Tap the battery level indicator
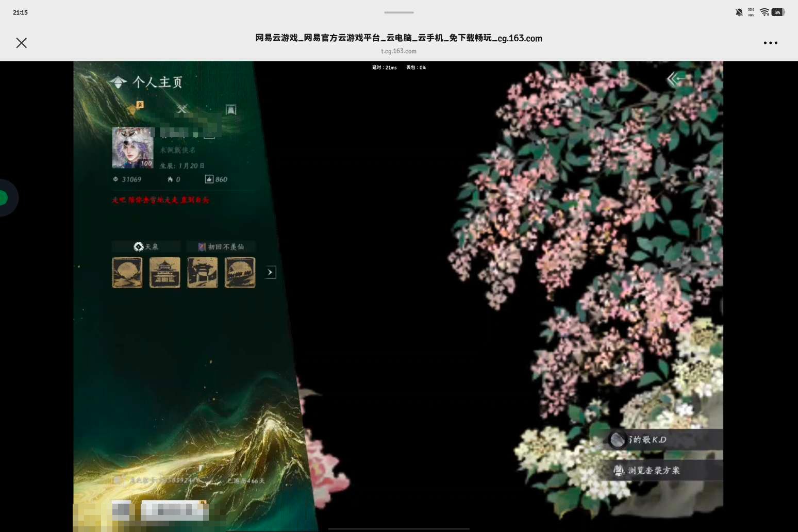 [x=778, y=12]
